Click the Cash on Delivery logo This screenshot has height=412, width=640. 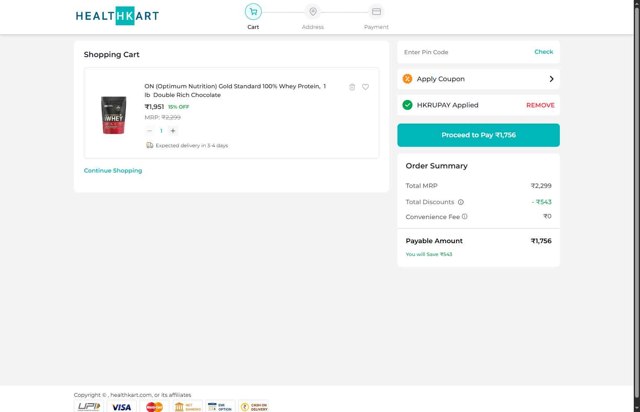click(253, 407)
